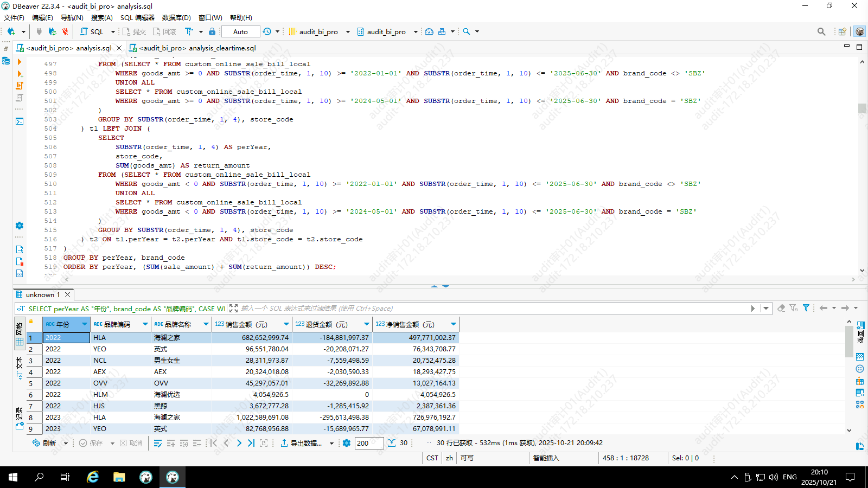Open the 年份 column header dropdown arrow
868x488 pixels.
click(85, 324)
